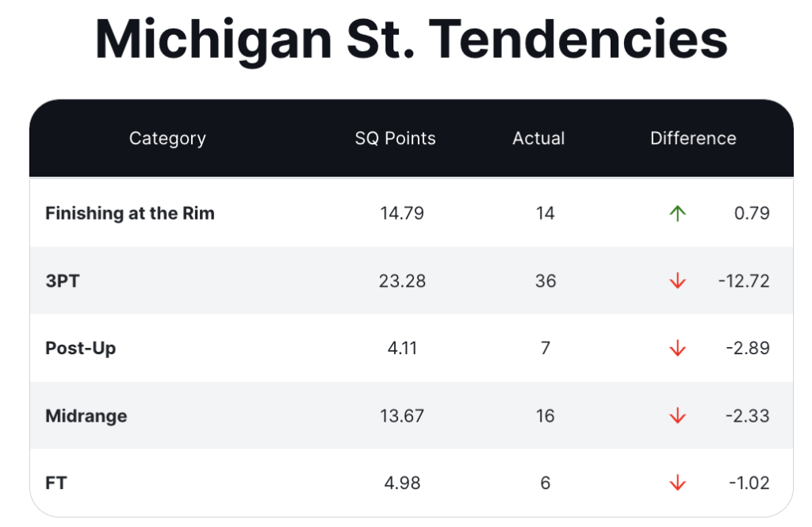Image resolution: width=812 pixels, height=527 pixels.
Task: Select the Post-Up row label
Action: [x=81, y=349]
